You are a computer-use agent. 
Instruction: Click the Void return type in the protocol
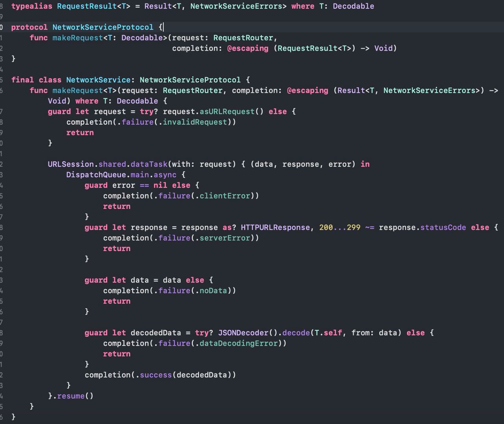(383, 48)
